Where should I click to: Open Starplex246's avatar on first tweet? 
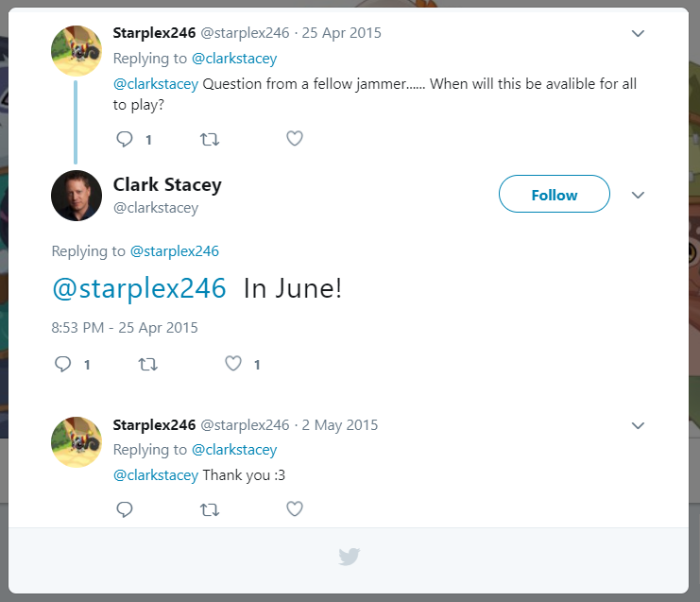pos(77,50)
